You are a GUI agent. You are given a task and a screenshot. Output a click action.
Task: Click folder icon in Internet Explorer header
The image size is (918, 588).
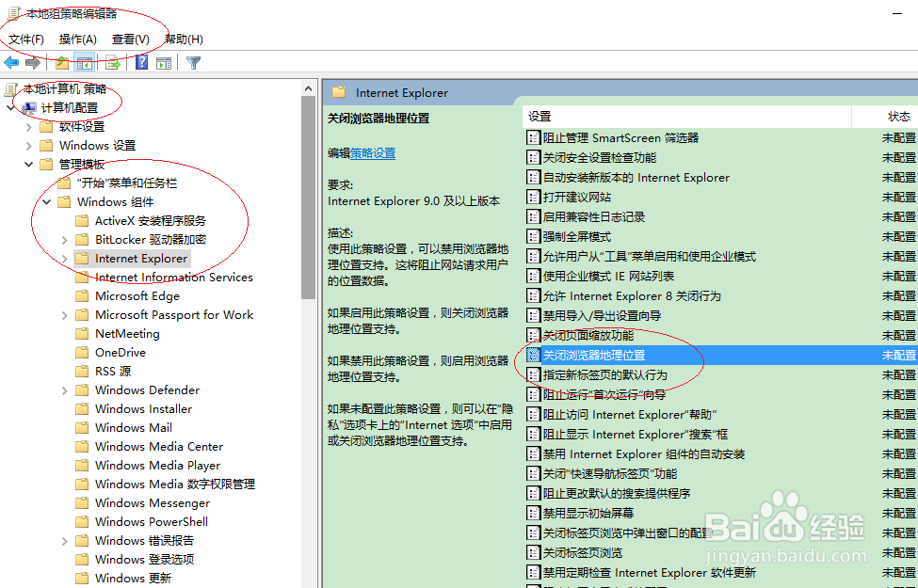(x=339, y=92)
